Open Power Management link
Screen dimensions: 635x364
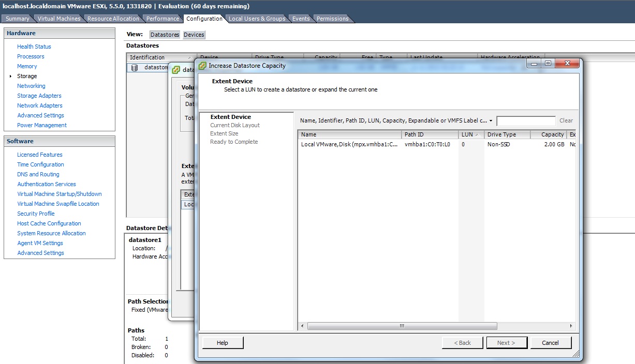click(42, 125)
